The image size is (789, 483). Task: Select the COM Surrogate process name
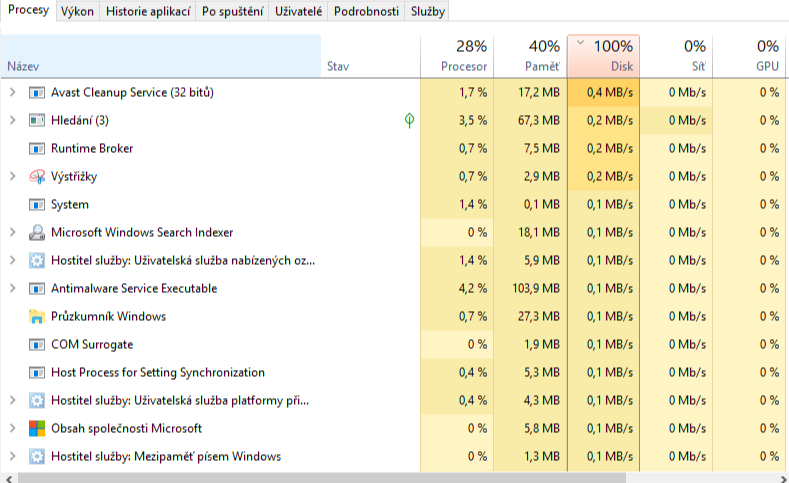click(x=92, y=345)
